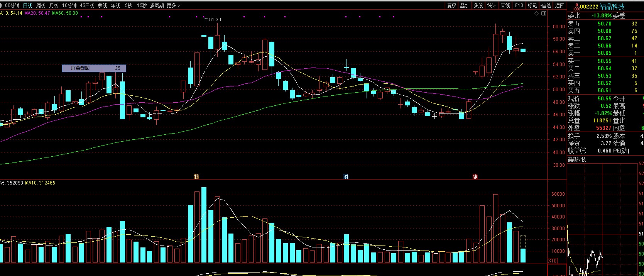This screenshot has height=276, width=644.
Task: Click the 换手 2.53% value
Action: point(604,136)
